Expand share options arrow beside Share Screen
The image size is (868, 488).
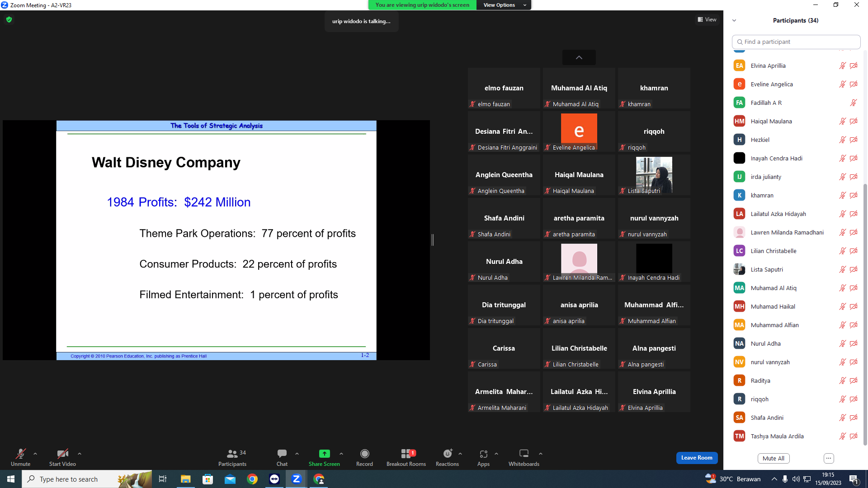341,454
